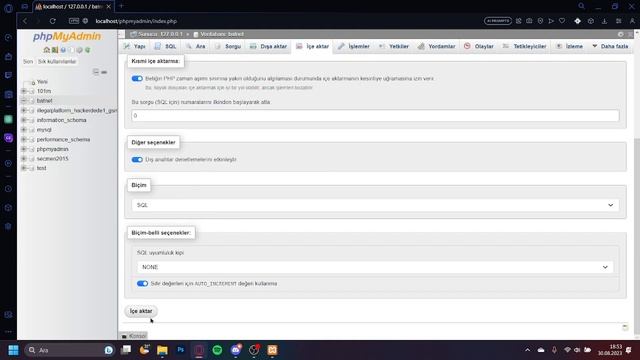
Task: Expand the mysql database node
Action: click(x=24, y=130)
